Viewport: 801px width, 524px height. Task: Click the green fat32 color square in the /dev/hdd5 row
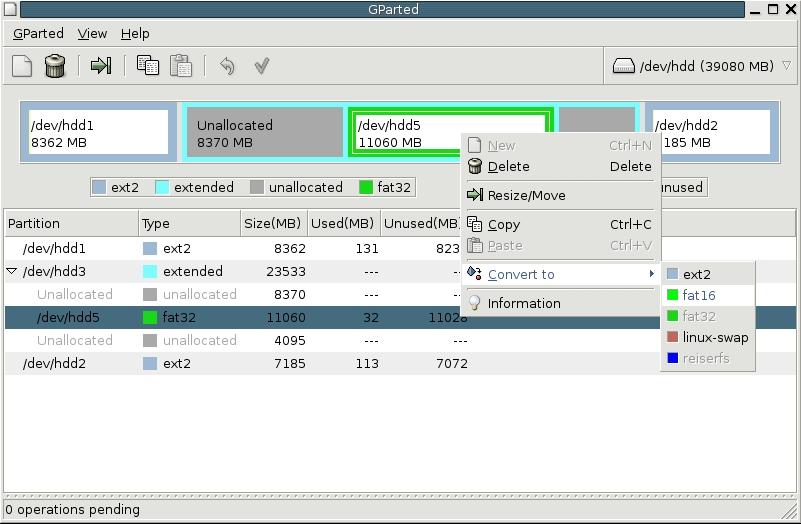(x=150, y=317)
